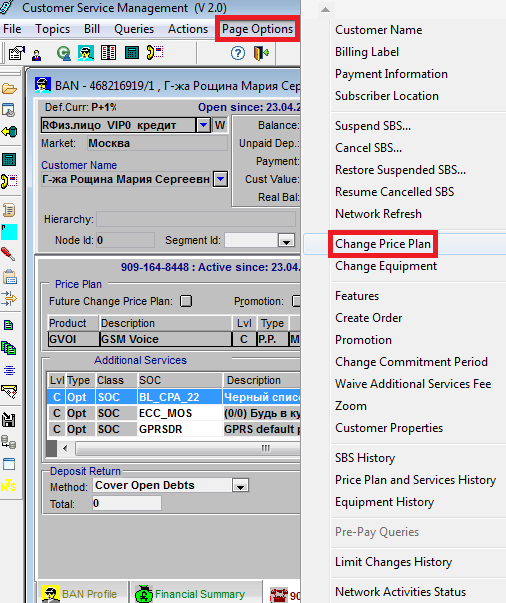Select the GPRSDR service row
This screenshot has height=603, width=506.
click(173, 429)
